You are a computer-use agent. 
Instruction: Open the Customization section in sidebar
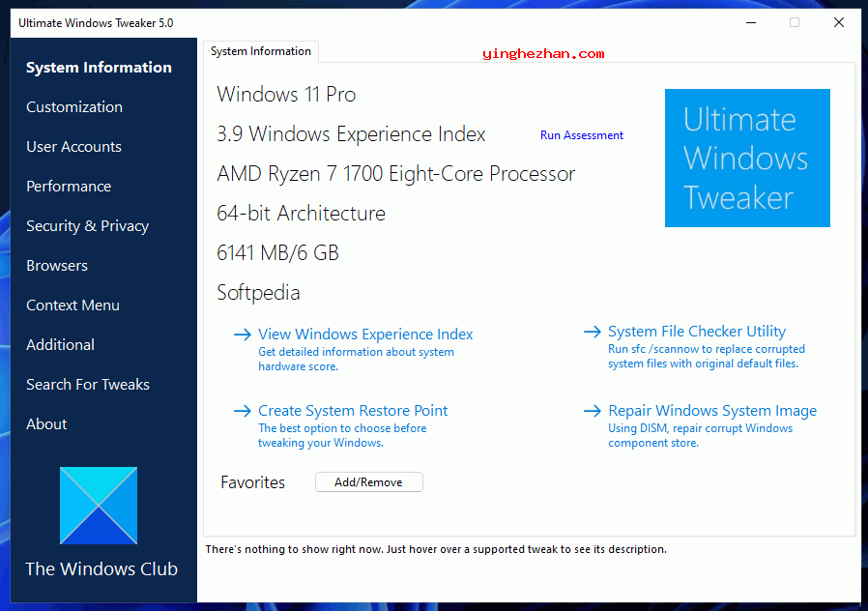click(x=74, y=106)
